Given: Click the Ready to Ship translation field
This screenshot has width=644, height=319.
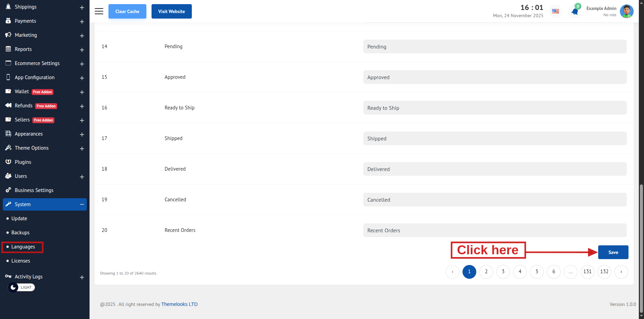Looking at the screenshot, I should click(495, 108).
